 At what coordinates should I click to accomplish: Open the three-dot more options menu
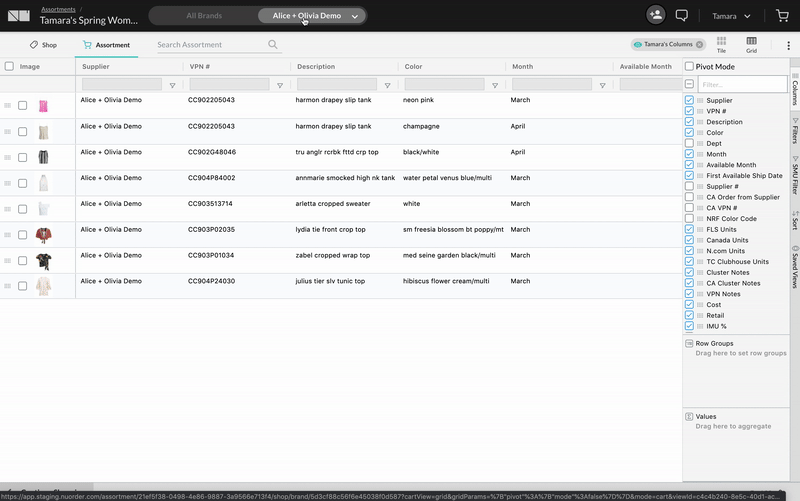click(x=788, y=45)
